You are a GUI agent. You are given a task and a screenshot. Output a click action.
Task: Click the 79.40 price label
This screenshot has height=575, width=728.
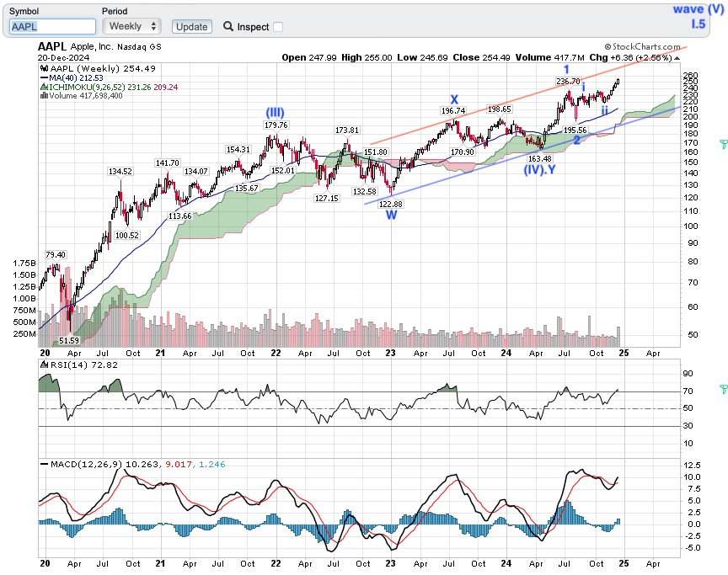click(56, 254)
